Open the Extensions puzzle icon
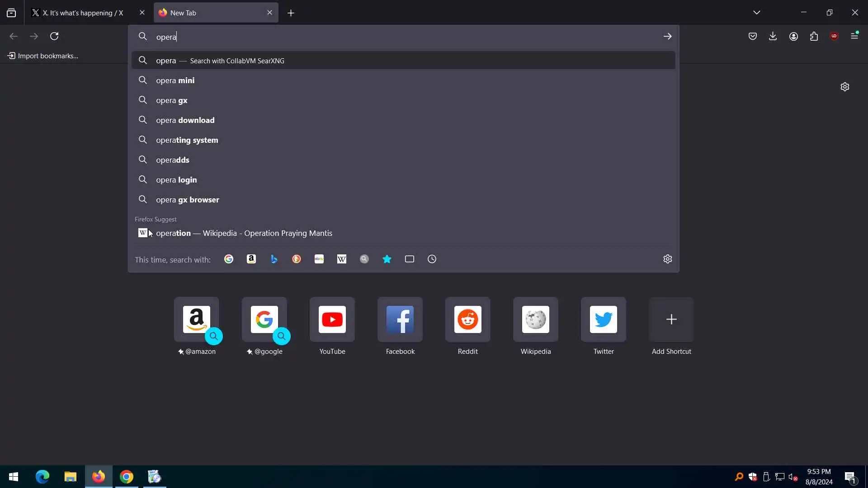The image size is (868, 488). pos(814,36)
